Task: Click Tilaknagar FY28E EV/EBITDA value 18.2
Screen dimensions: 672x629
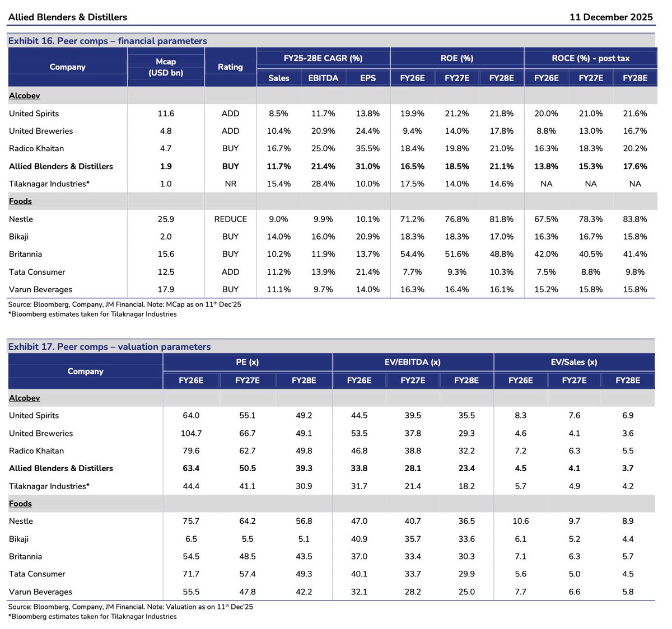Action: coord(466,486)
